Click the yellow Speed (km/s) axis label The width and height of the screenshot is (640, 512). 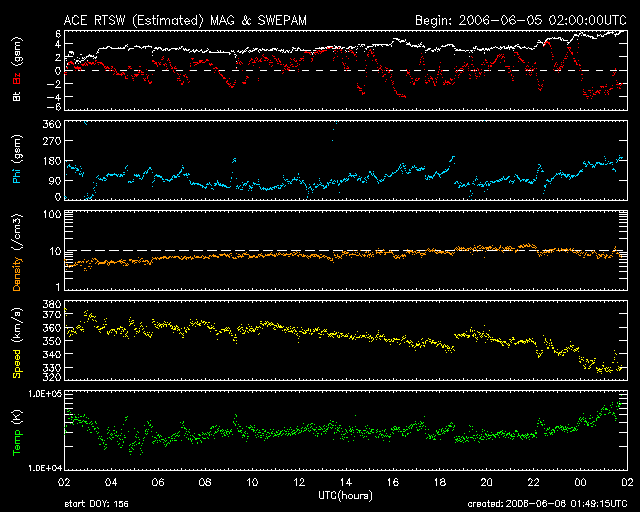(16, 343)
